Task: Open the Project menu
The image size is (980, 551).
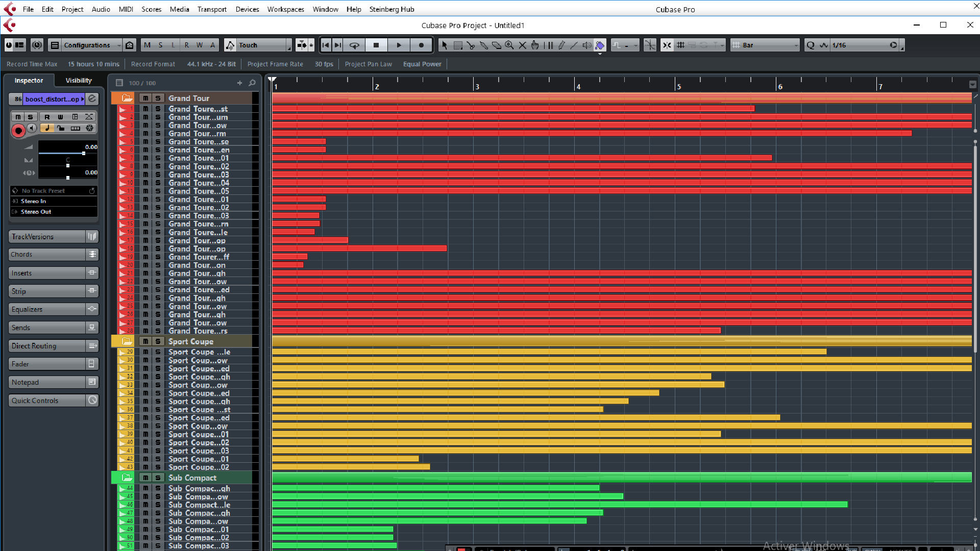Action: pos(71,9)
